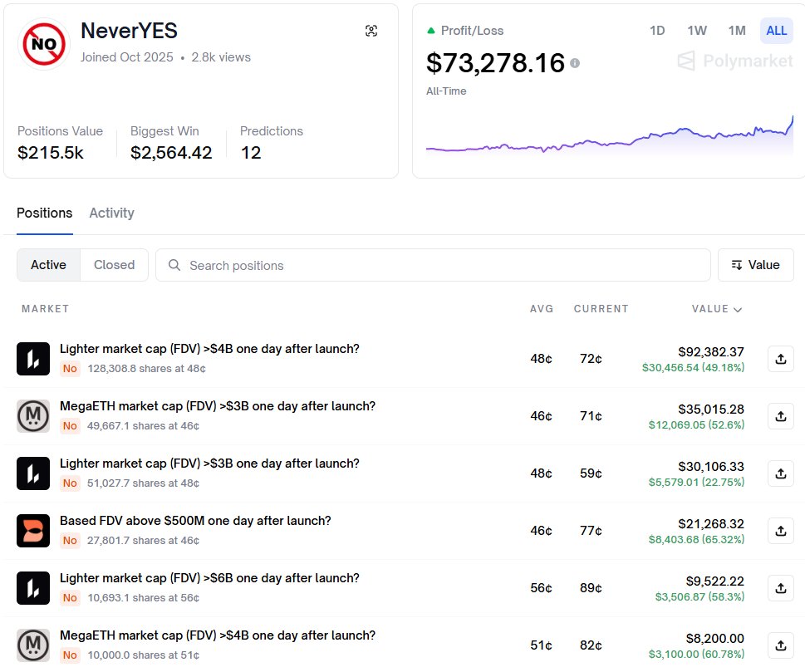Open MegaETH market cap >$4B market

[x=218, y=635]
